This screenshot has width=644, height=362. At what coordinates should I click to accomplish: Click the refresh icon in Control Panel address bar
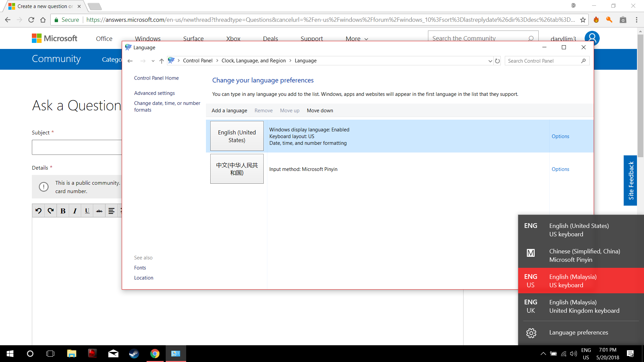[497, 61]
